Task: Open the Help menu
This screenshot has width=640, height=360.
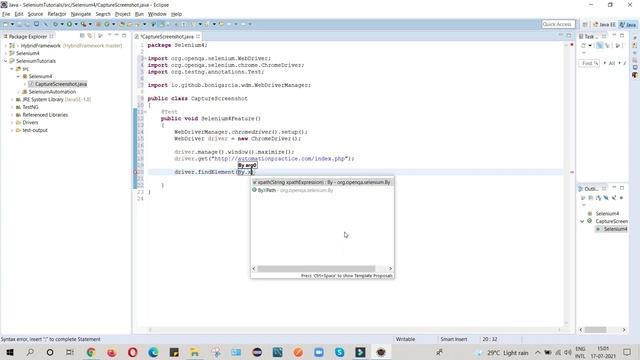Action: coord(176,14)
